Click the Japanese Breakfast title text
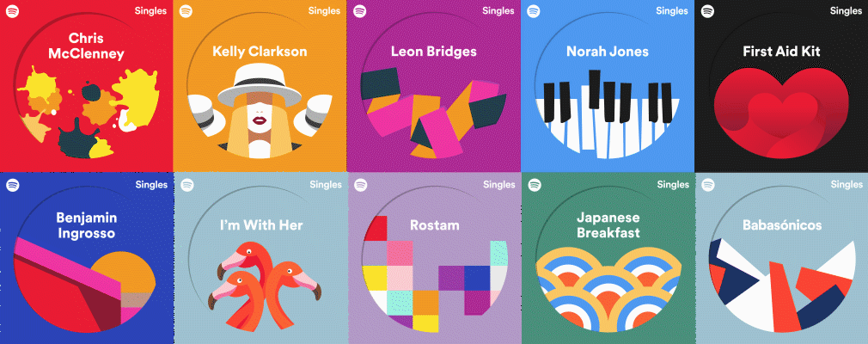Screen dimensions: 868x344 (x=608, y=224)
